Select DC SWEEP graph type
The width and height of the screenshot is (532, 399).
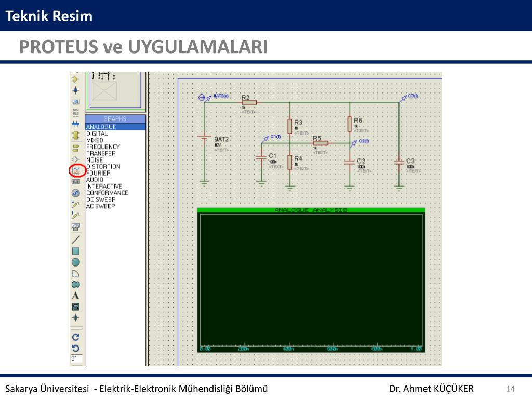tap(100, 199)
